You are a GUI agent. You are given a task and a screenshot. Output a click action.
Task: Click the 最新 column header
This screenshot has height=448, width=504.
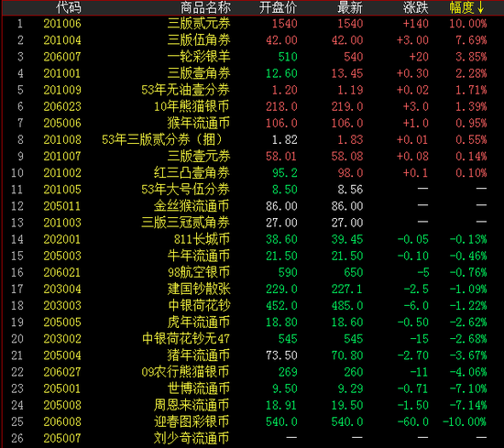pos(350,7)
